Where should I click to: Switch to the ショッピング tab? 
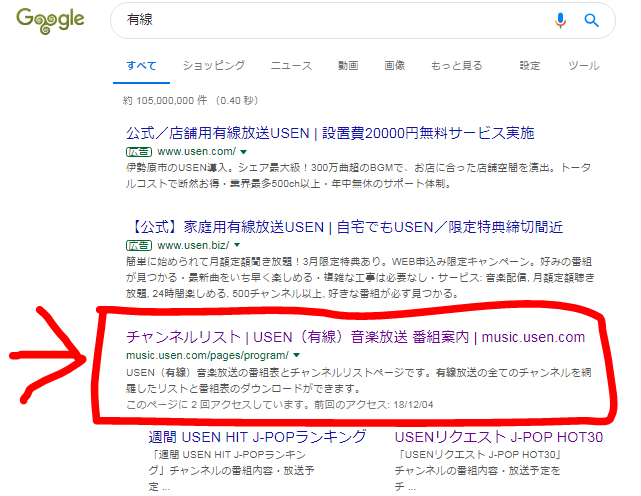pos(213,66)
